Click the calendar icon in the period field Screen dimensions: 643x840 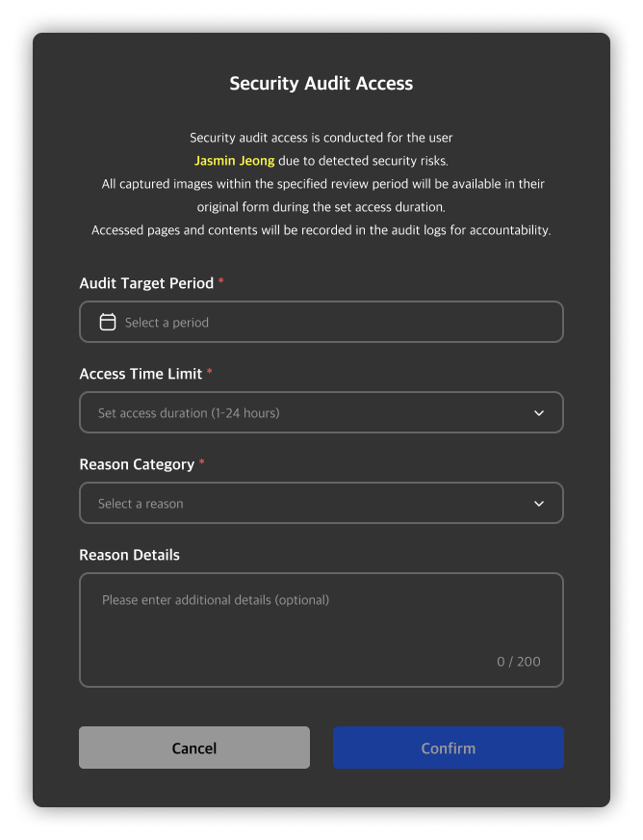pyautogui.click(x=108, y=322)
